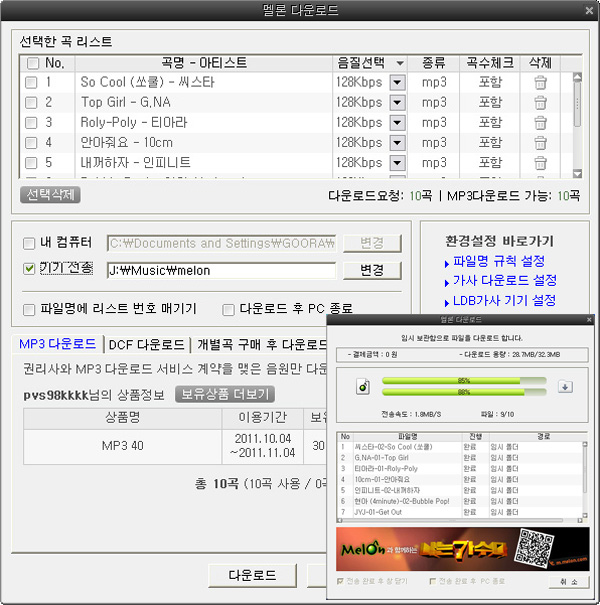Close the small download progress popup
This screenshot has height=605, width=600.
coord(589,319)
